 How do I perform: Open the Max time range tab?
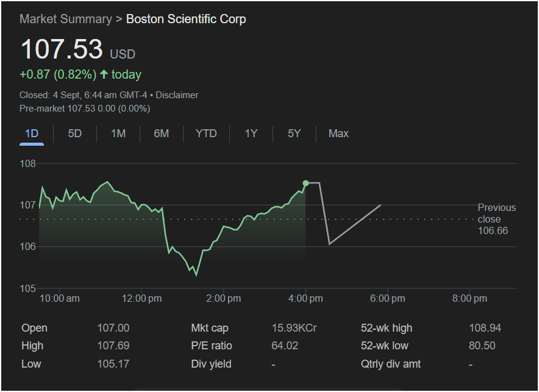coord(338,134)
